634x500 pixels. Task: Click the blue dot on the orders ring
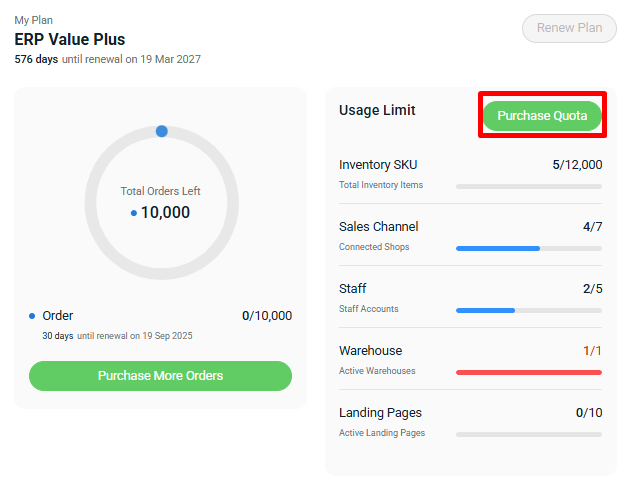(162, 131)
